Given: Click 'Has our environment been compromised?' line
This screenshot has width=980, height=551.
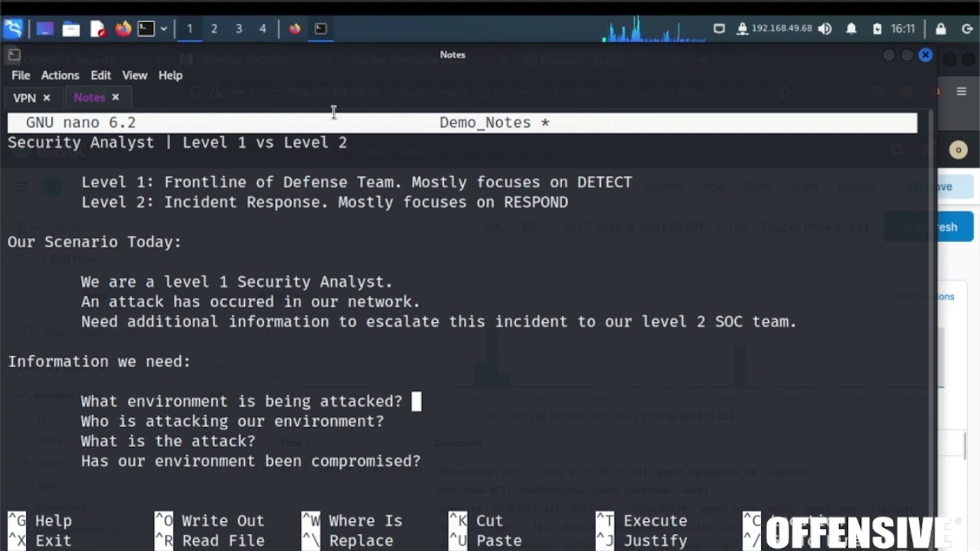Looking at the screenshot, I should tap(250, 461).
